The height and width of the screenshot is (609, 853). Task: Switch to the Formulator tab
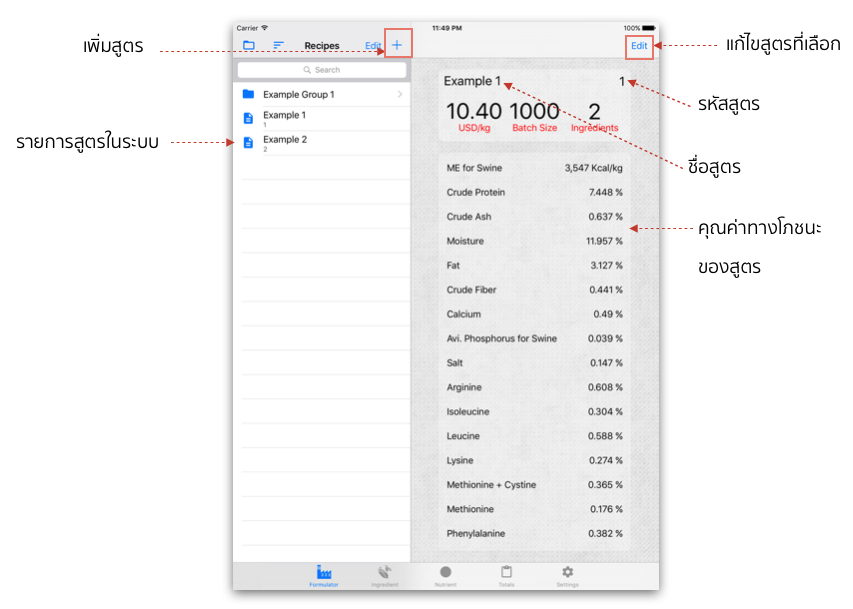[324, 576]
